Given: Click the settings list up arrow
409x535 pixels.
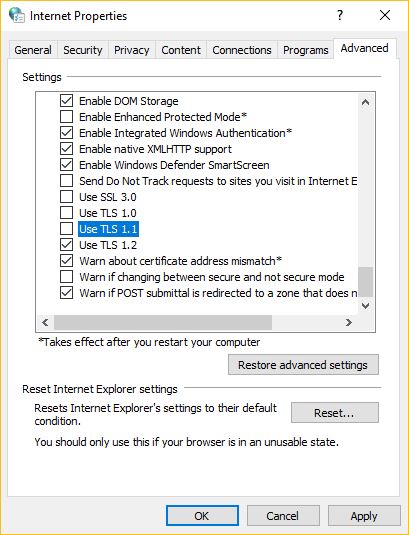Looking at the screenshot, I should 365,102.
